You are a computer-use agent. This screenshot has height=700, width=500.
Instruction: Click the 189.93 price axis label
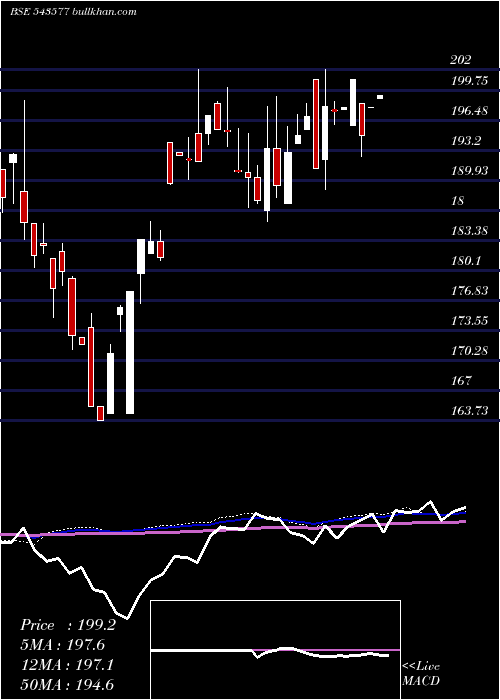pos(470,171)
